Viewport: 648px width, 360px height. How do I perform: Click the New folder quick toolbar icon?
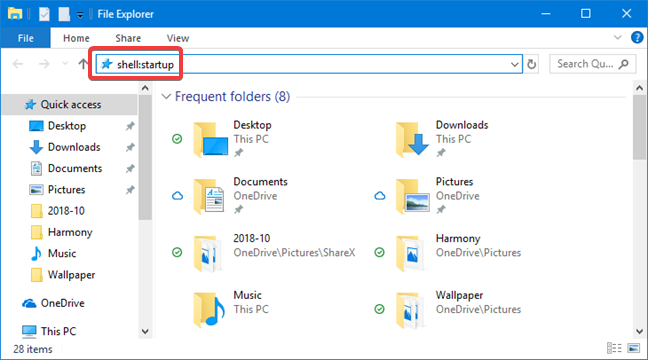[64, 14]
